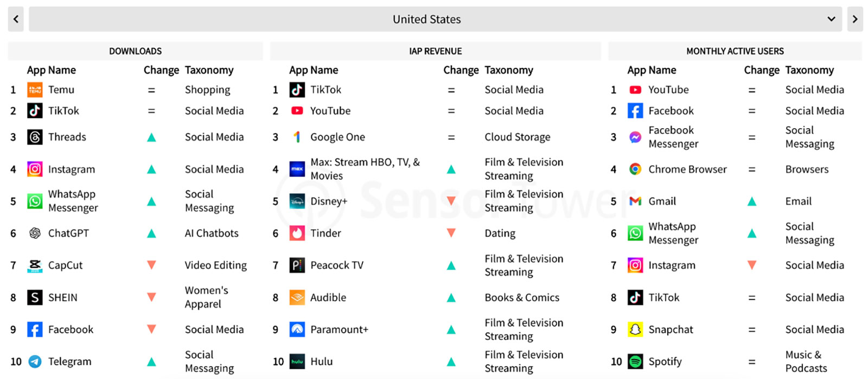Click the Chrome Browser icon
Viewport: 868px width, 379px height.
pos(635,169)
